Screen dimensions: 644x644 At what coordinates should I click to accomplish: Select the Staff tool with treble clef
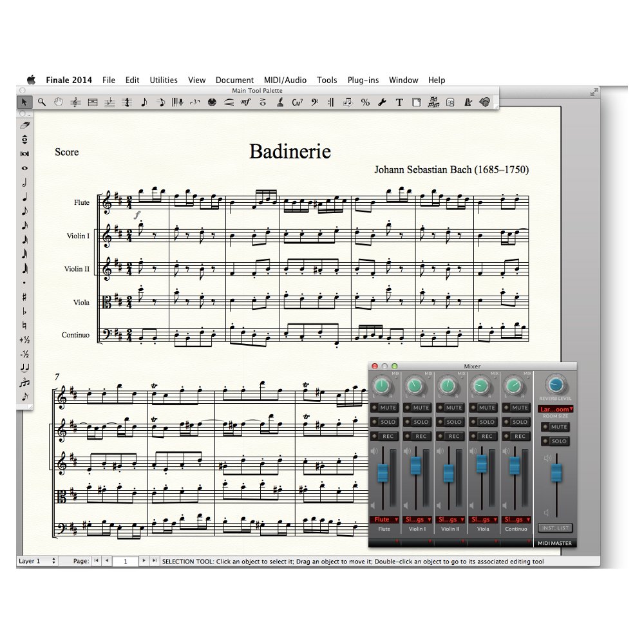point(75,102)
